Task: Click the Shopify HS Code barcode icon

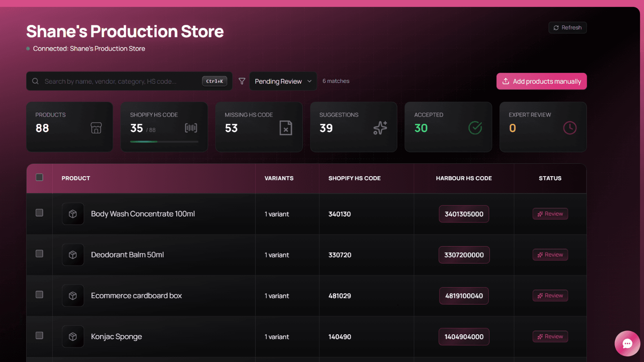Action: tap(191, 128)
